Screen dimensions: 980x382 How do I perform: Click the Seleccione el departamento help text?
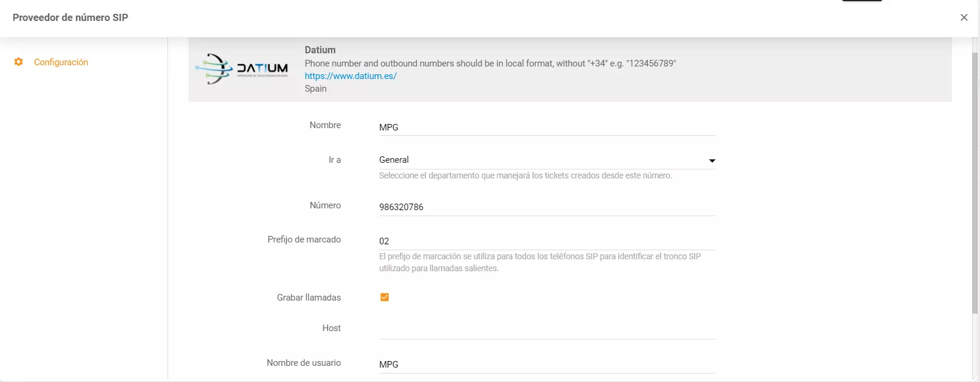click(525, 176)
